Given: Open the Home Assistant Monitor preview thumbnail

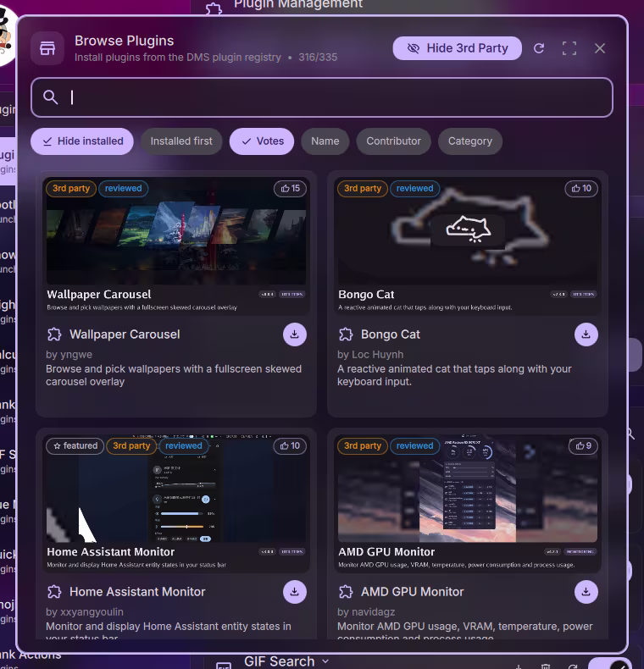Looking at the screenshot, I should coord(176,504).
